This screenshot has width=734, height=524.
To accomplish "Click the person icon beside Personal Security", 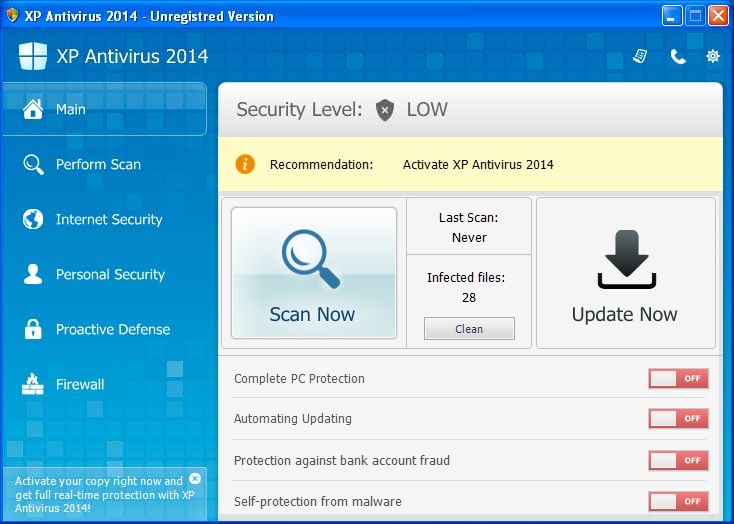I will 33,274.
